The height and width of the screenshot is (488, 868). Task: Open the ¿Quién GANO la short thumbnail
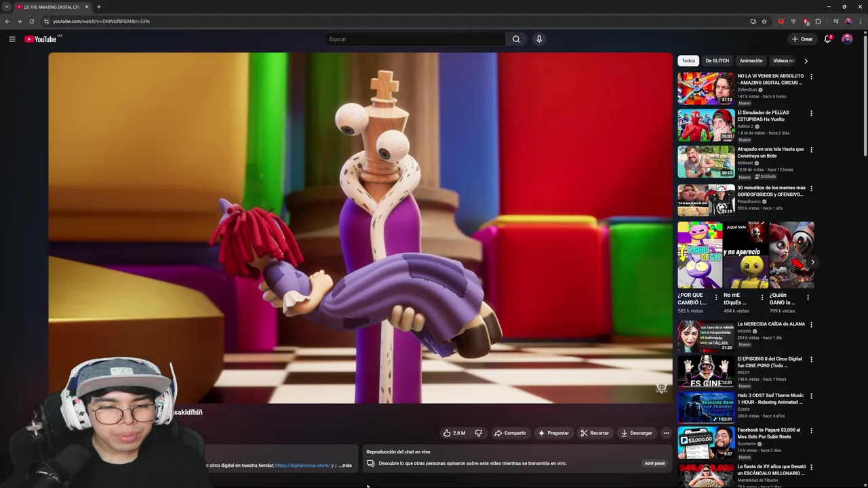792,255
